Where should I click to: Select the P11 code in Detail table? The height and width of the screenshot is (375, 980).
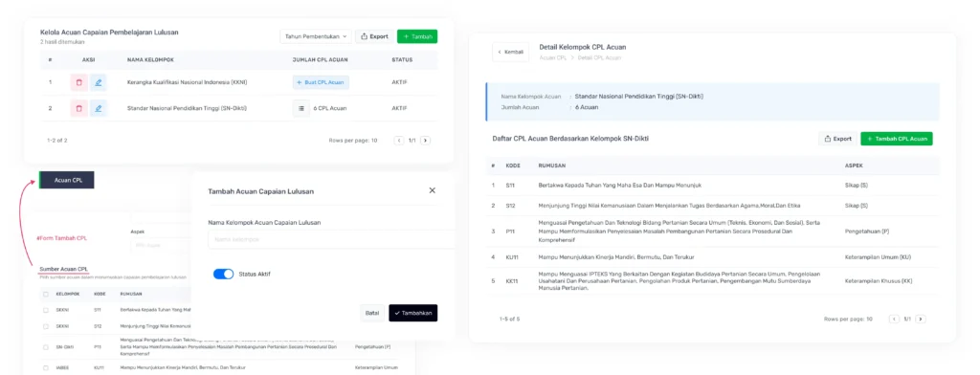pos(510,232)
